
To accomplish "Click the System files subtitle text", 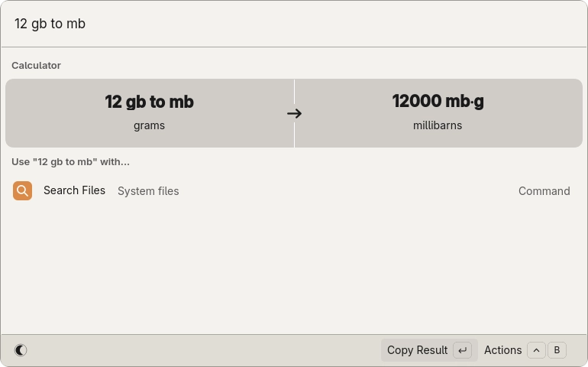I will [148, 191].
